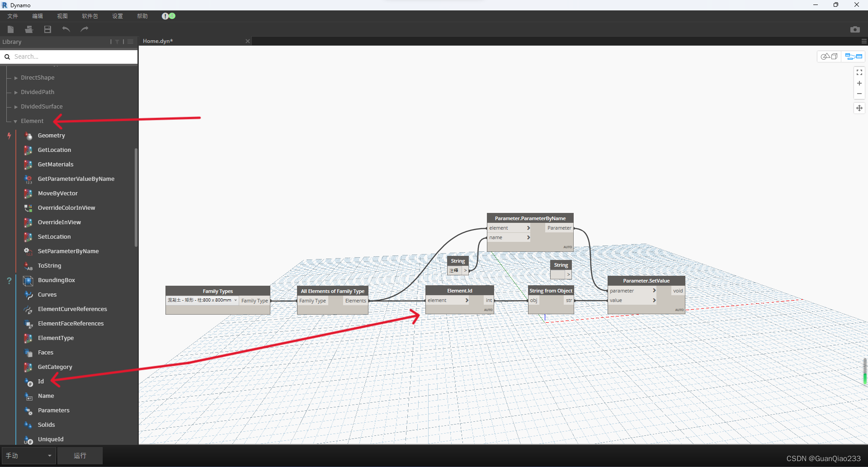Expand the DirectShape category
Image resolution: width=868 pixels, height=467 pixels.
(15, 77)
